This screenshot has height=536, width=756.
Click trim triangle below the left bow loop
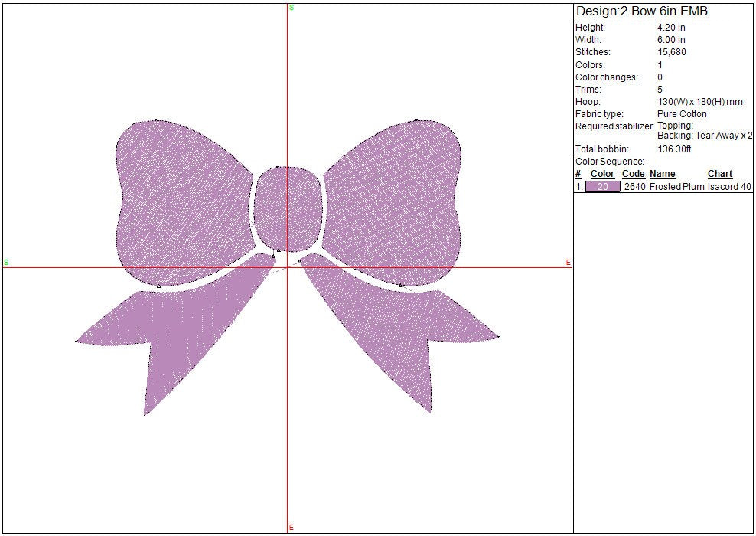[x=158, y=286]
